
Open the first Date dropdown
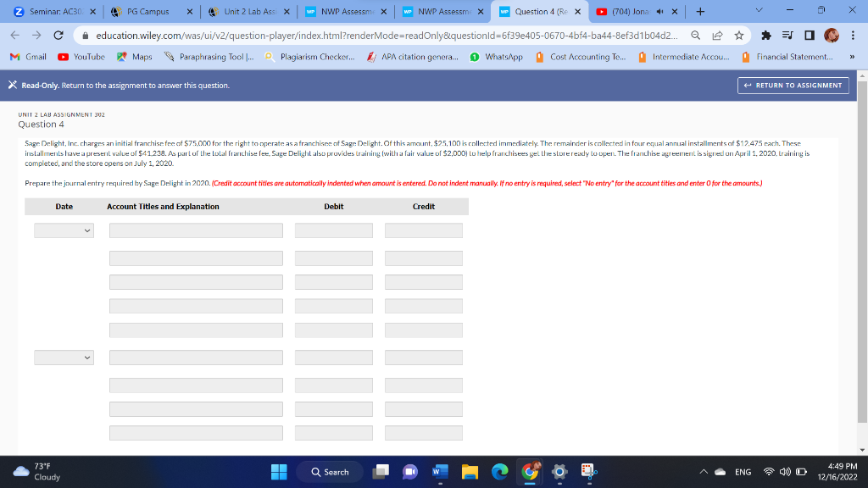pyautogui.click(x=64, y=230)
